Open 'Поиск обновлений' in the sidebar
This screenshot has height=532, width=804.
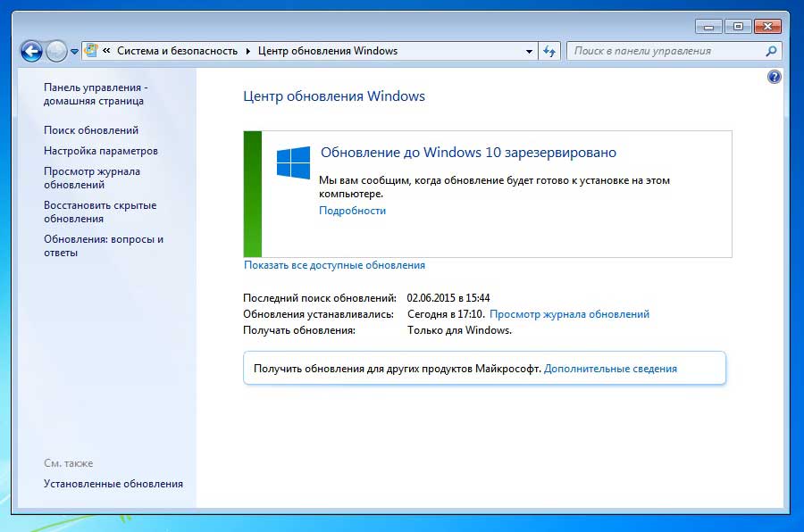coord(91,130)
